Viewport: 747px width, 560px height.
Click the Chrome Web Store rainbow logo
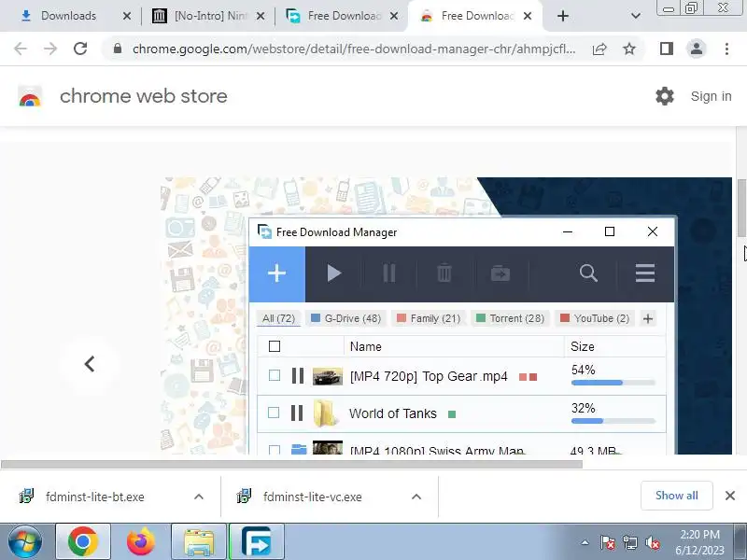(30, 96)
